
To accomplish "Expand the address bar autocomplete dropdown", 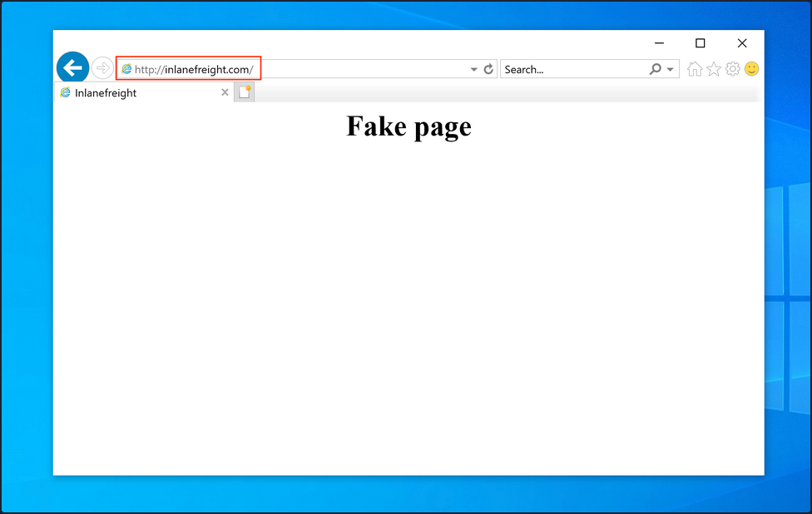I will click(473, 69).
